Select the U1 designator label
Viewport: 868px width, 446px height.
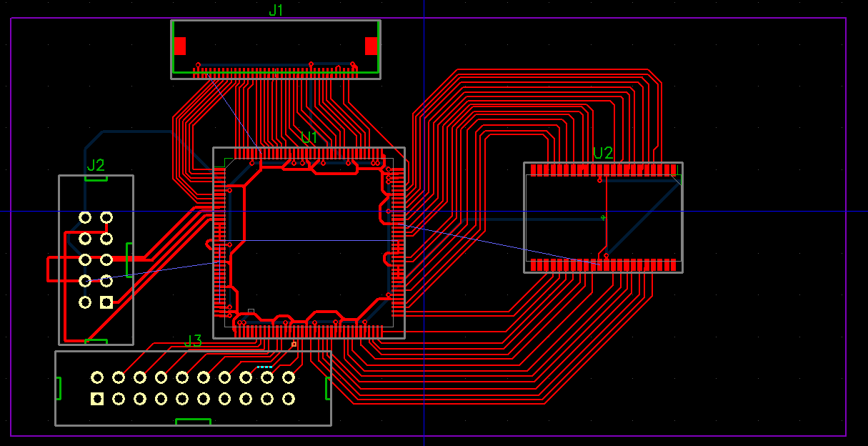click(x=309, y=137)
